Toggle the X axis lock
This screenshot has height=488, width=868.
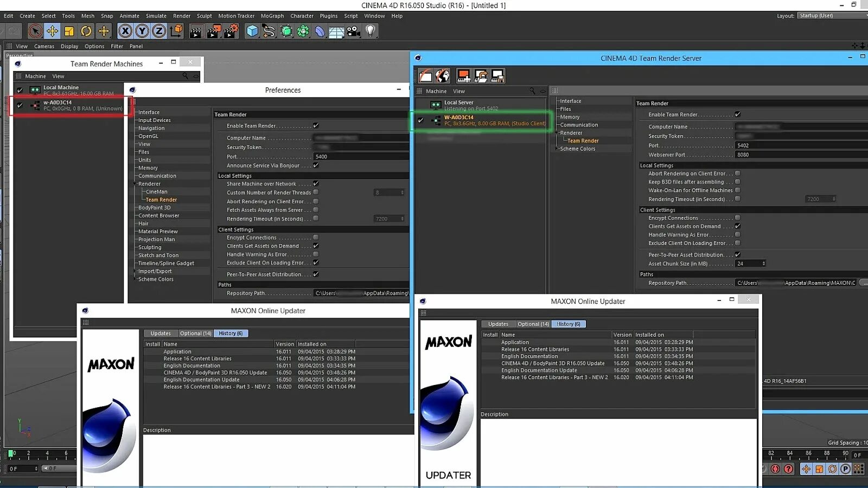pyautogui.click(x=125, y=31)
